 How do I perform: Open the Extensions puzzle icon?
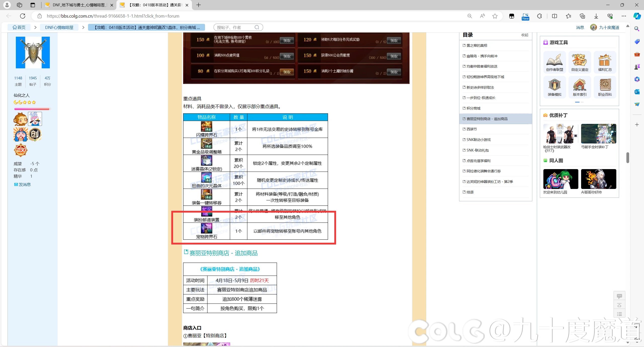click(x=539, y=16)
